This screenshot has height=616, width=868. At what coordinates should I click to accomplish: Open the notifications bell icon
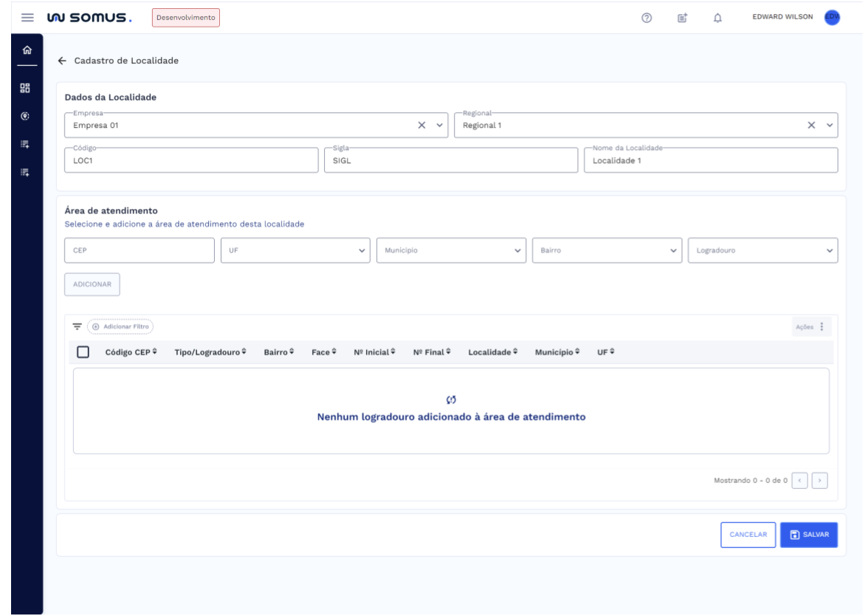click(x=716, y=17)
